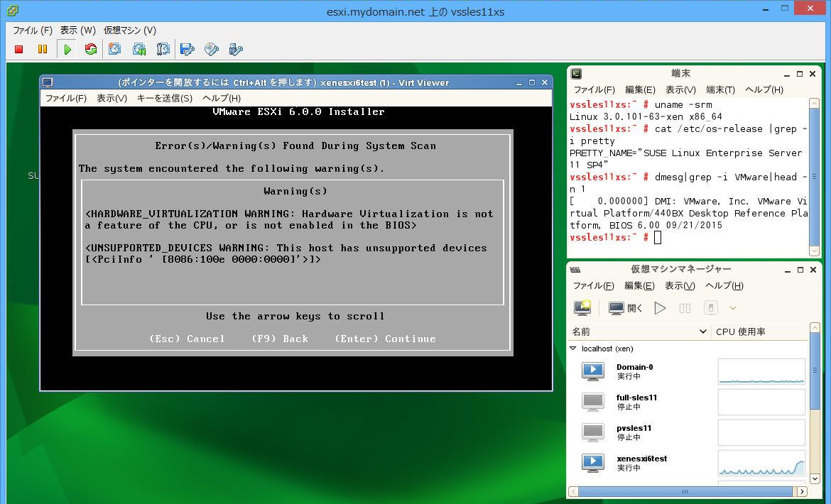Screen dimensions: 831x504
Task: Maximize the terminal window
Action: 800,74
